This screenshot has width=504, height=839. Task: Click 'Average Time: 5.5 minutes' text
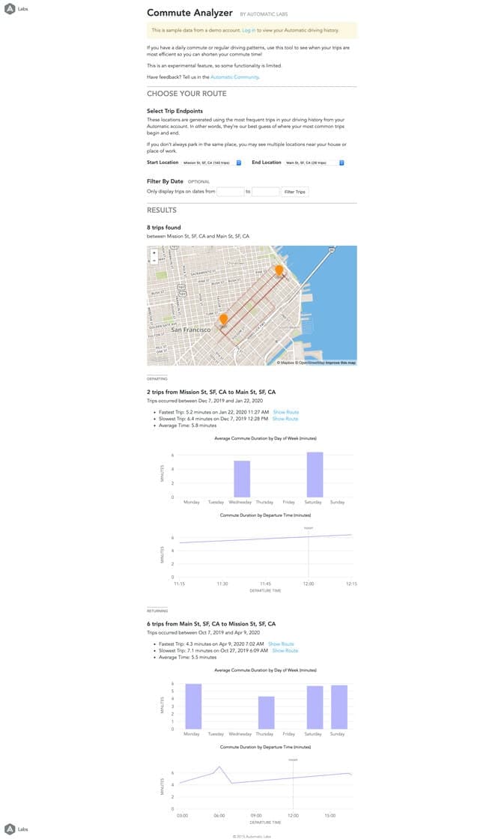click(188, 657)
